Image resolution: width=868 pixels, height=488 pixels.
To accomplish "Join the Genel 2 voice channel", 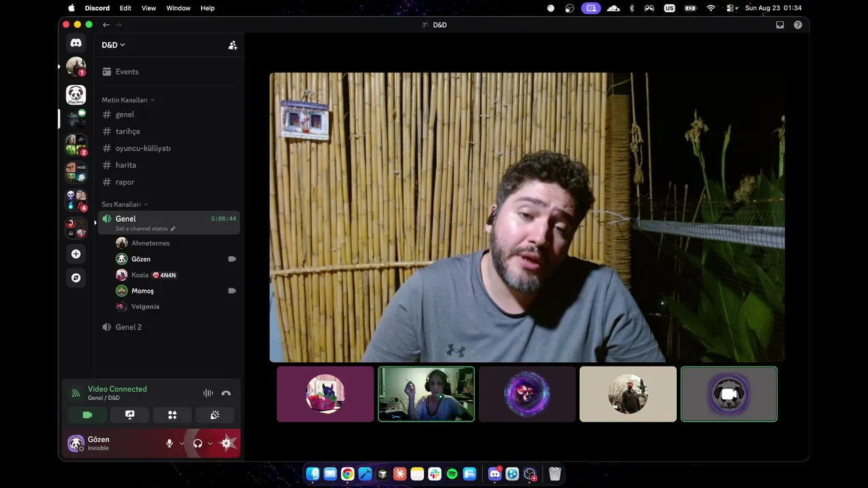I will pos(170,327).
